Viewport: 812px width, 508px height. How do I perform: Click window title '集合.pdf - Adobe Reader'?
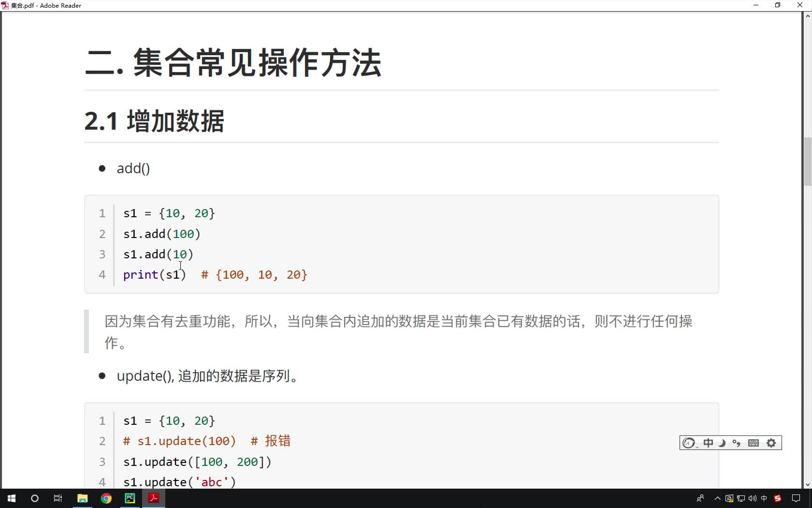46,5
